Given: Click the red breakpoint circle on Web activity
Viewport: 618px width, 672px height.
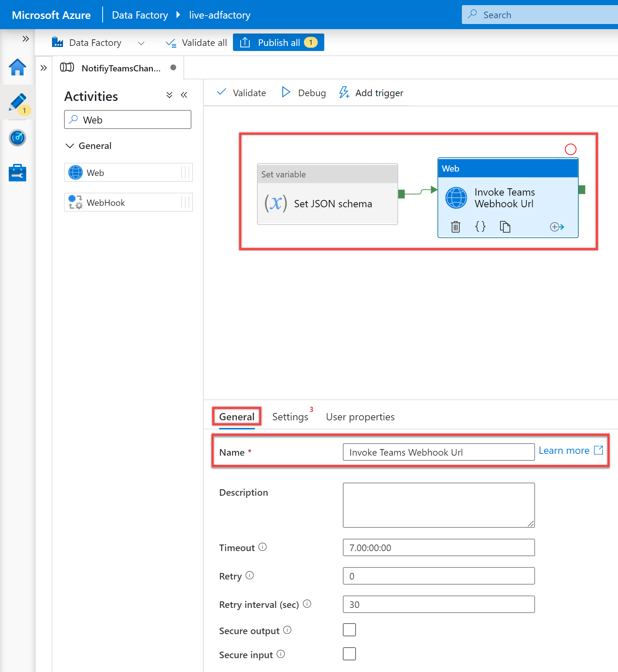Looking at the screenshot, I should point(571,149).
